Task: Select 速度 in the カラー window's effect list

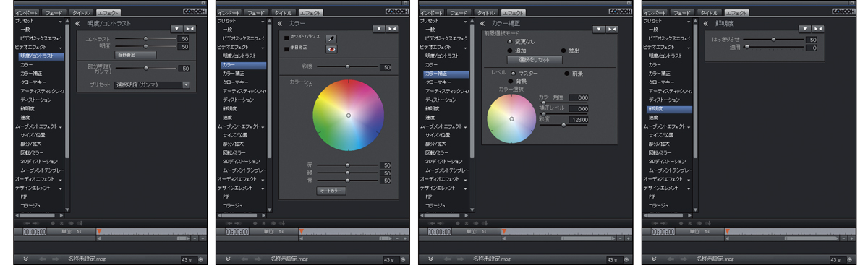Action: (x=228, y=118)
